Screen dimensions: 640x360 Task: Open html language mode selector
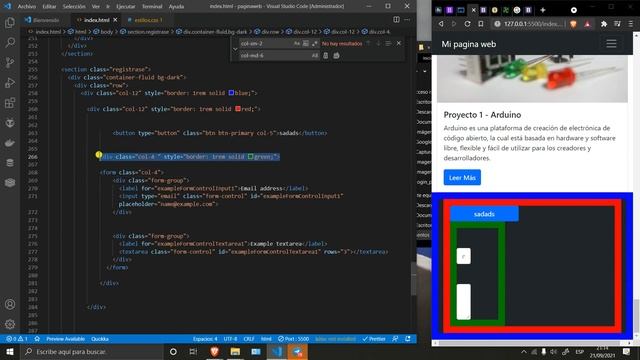[266, 339]
